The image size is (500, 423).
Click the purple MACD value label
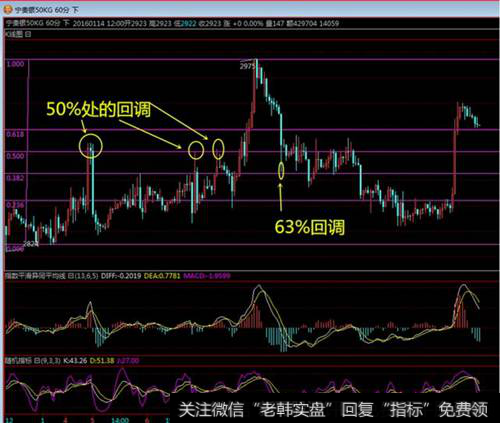[x=207, y=276]
